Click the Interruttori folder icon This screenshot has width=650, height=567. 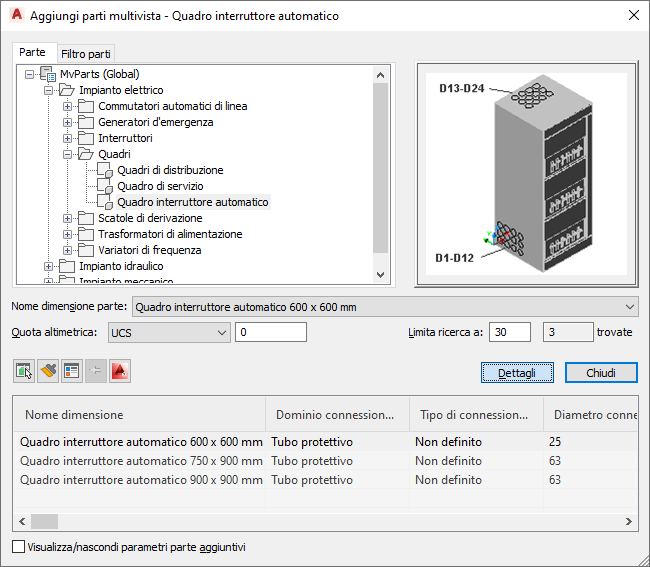point(85,138)
